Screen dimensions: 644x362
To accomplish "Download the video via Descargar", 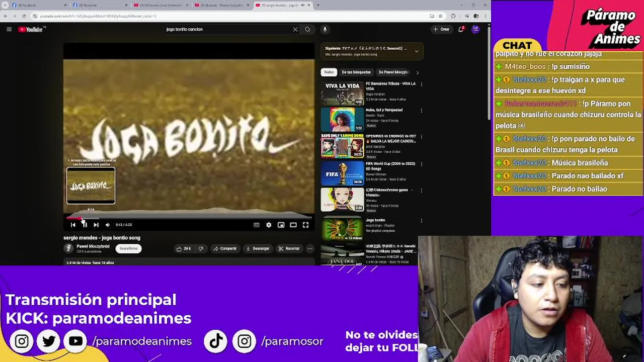I will pos(258,248).
